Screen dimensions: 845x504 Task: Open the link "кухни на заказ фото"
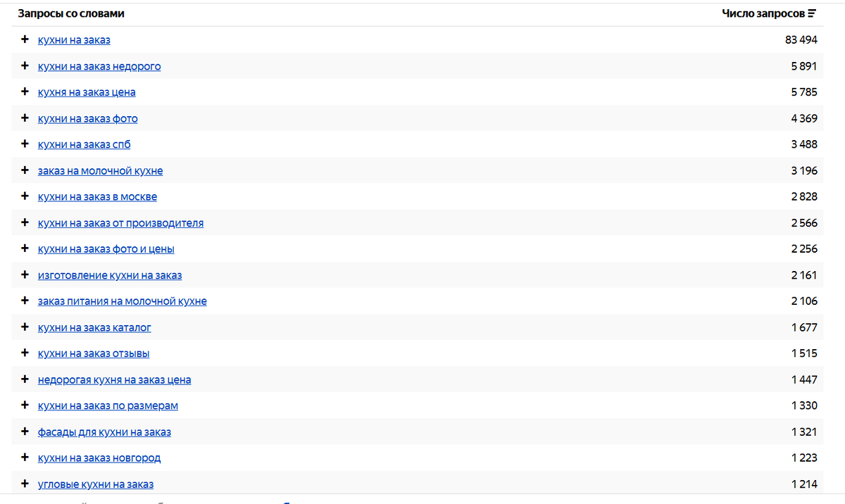88,118
